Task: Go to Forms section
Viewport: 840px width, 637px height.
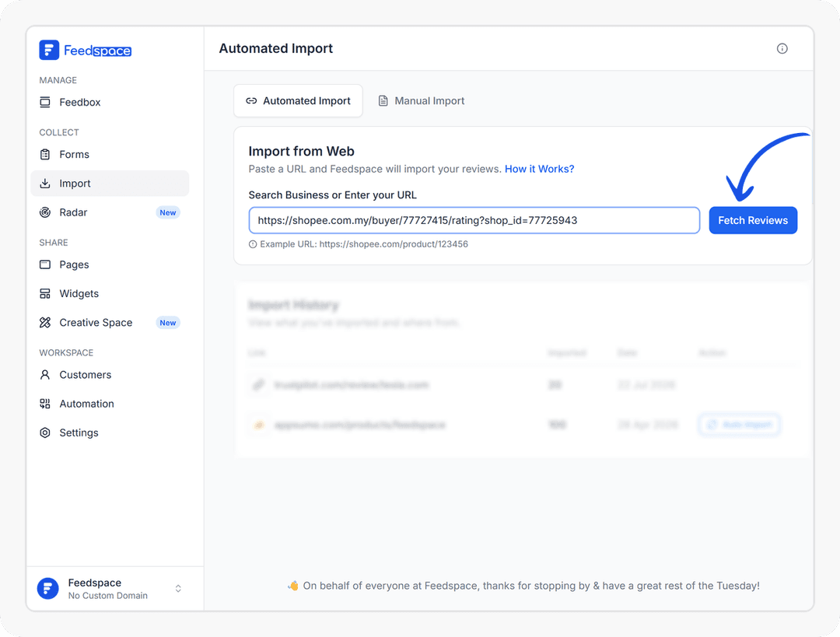Action: pos(110,154)
